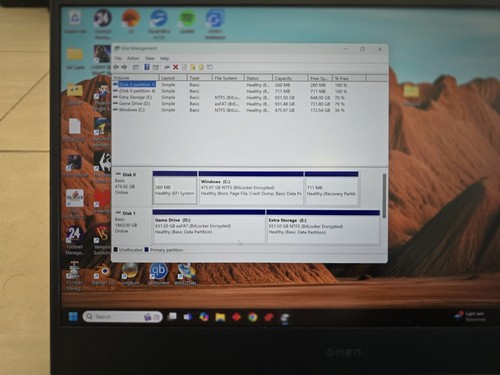This screenshot has width=500, height=375.
Task: Click the qBittorrent desktop icon
Action: [x=158, y=274]
